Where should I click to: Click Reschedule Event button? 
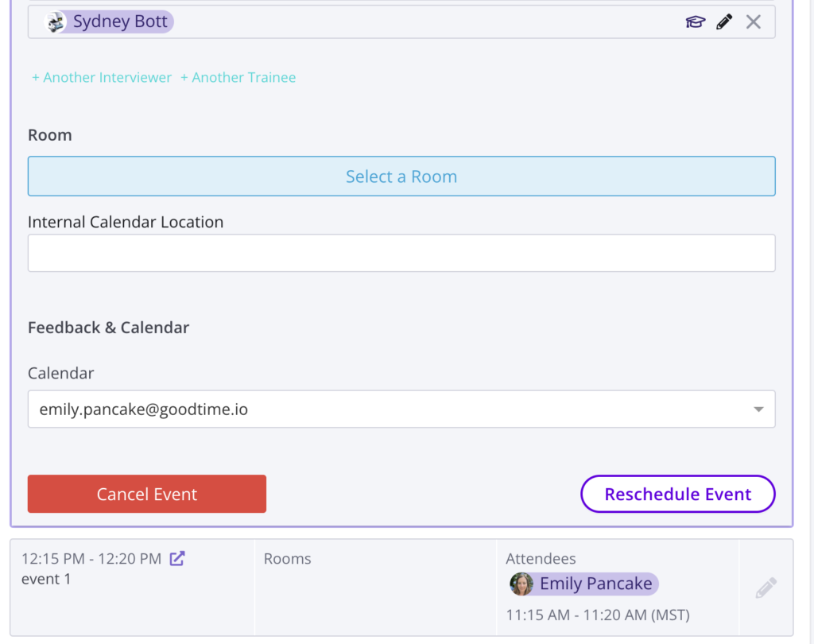[678, 494]
